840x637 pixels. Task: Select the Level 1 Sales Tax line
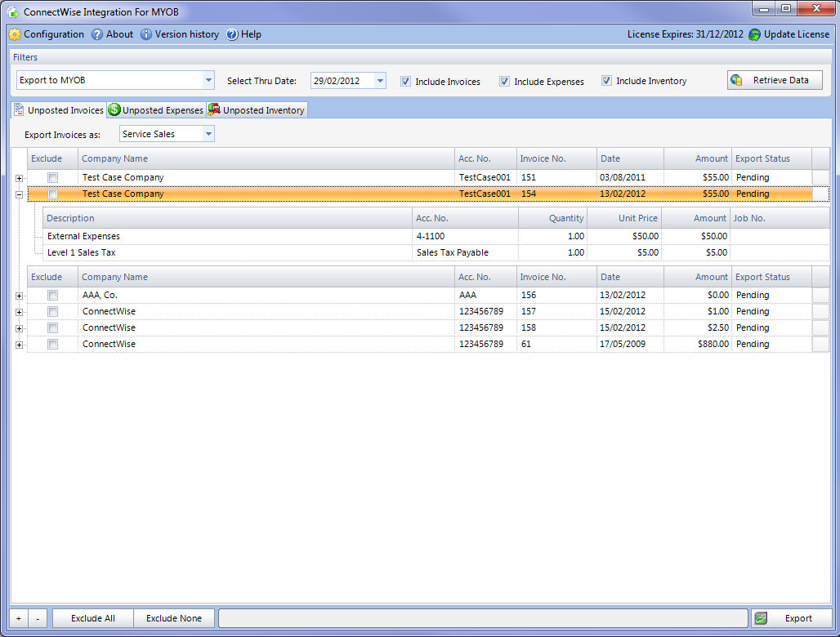436,252
